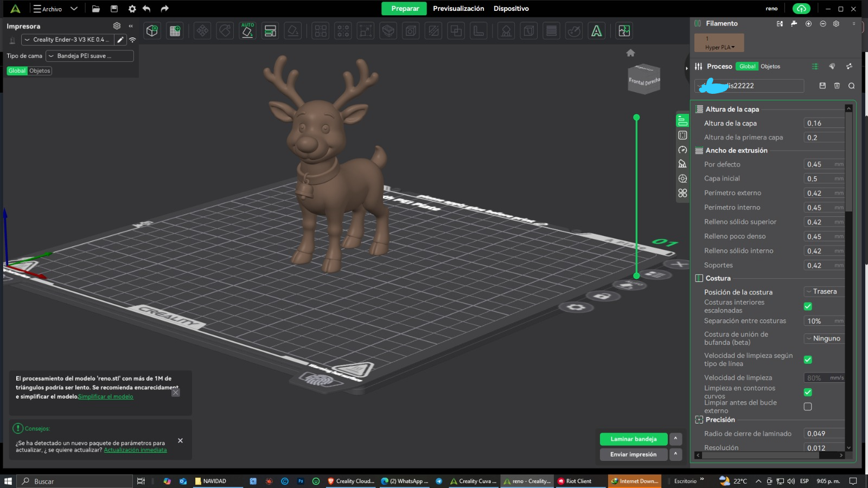
Task: Switch to the Previsualización tab
Action: 458,9
